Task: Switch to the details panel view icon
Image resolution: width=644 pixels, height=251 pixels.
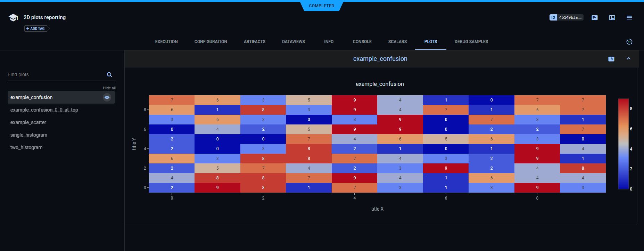Action: (612, 18)
